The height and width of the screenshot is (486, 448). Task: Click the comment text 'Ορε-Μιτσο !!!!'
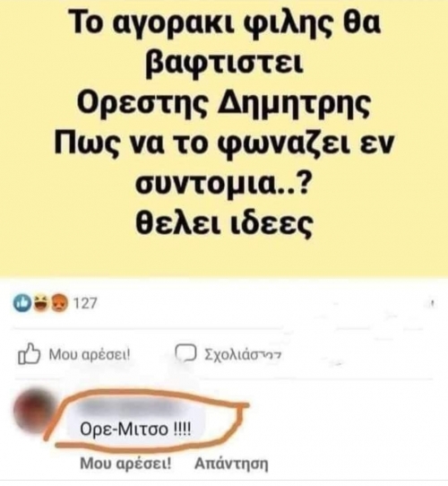tap(135, 430)
